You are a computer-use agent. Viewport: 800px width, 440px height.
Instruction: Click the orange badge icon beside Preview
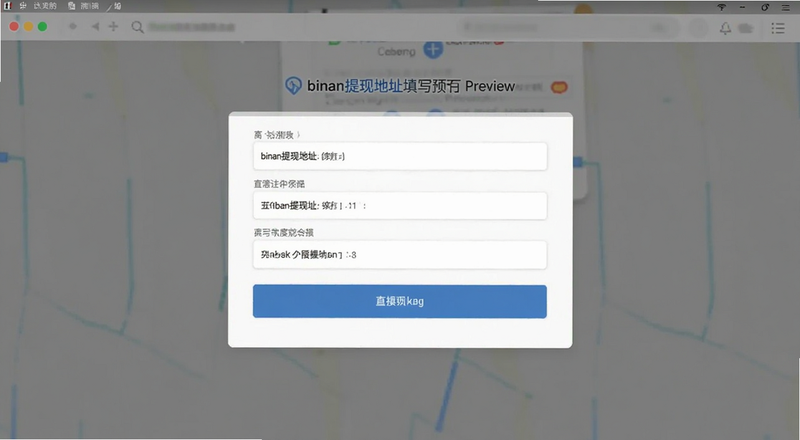[x=559, y=87]
